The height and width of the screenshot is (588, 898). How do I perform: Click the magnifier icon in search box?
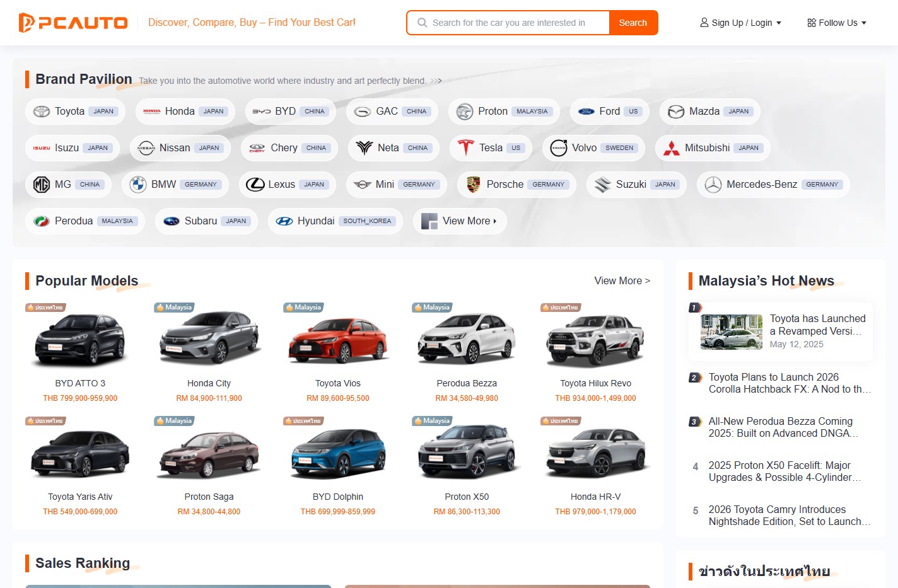[422, 23]
